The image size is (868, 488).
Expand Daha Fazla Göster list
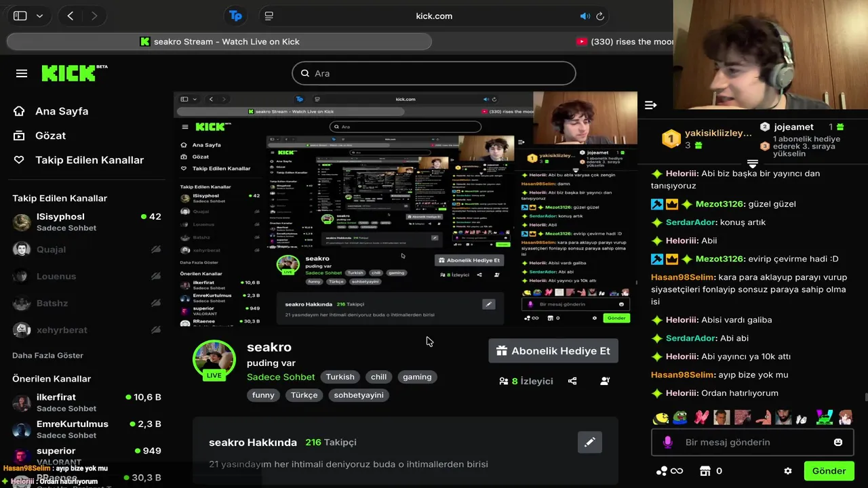[47, 355]
